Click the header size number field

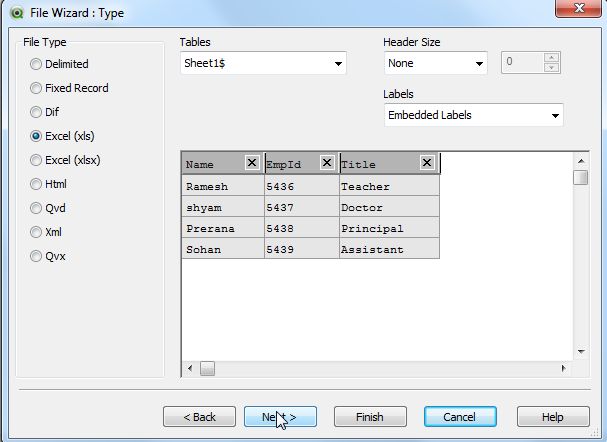click(x=522, y=63)
